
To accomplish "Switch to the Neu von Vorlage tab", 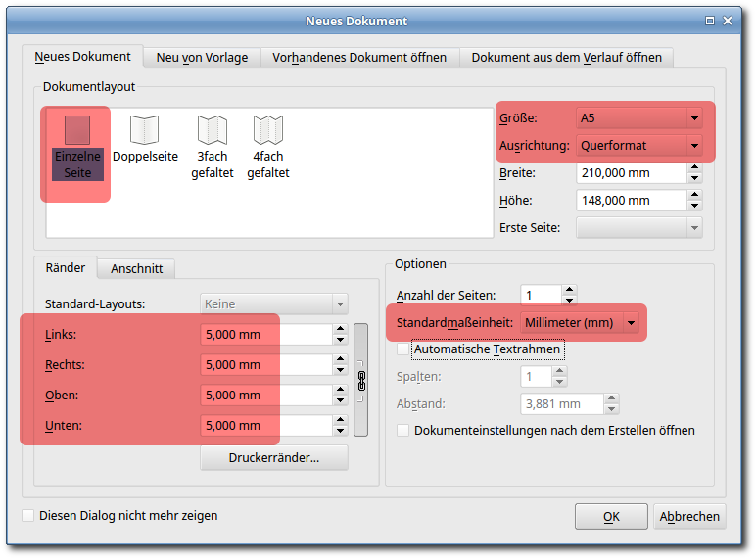I will (x=202, y=57).
